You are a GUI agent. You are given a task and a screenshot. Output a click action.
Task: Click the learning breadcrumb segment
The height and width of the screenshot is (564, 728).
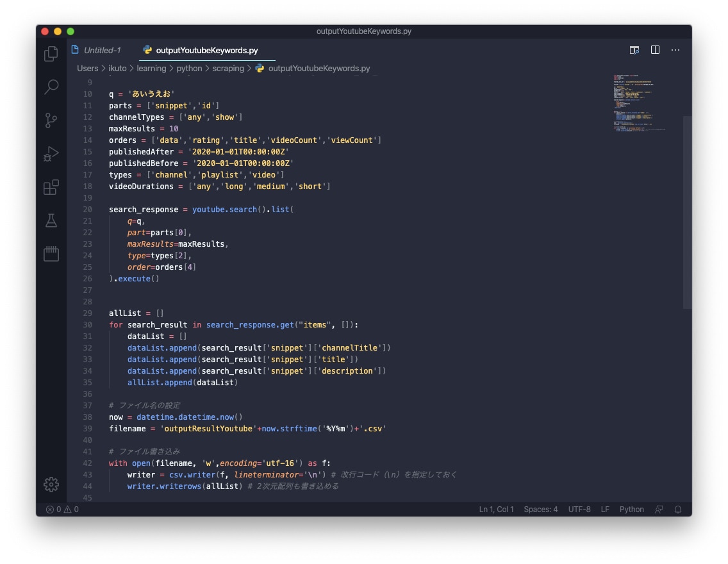tap(151, 68)
